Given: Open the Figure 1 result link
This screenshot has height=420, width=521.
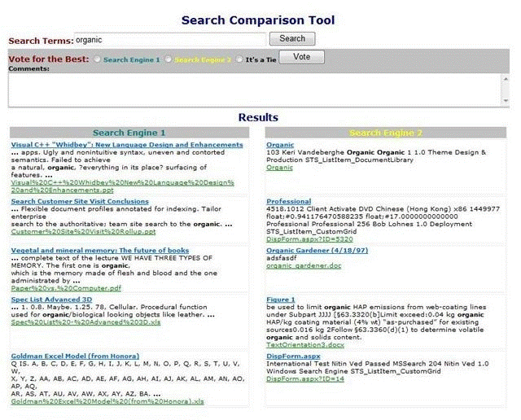Looking at the screenshot, I should click(280, 300).
